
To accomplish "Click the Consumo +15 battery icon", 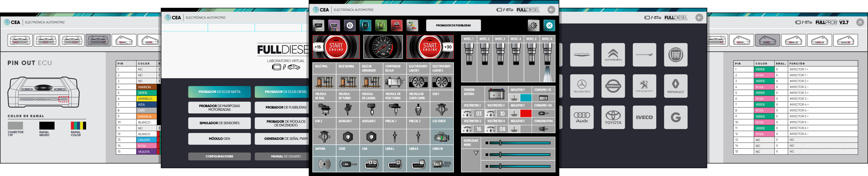I will click(x=543, y=98).
